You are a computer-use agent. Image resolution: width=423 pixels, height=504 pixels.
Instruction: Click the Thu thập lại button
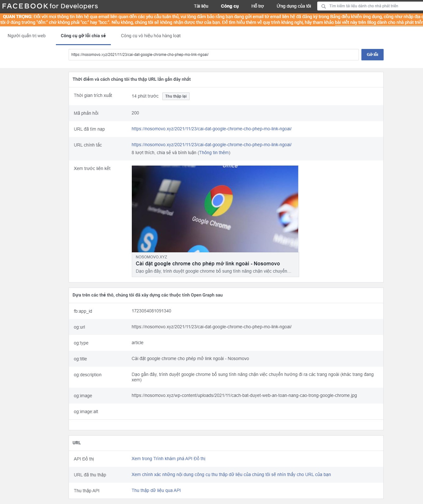pyautogui.click(x=176, y=96)
